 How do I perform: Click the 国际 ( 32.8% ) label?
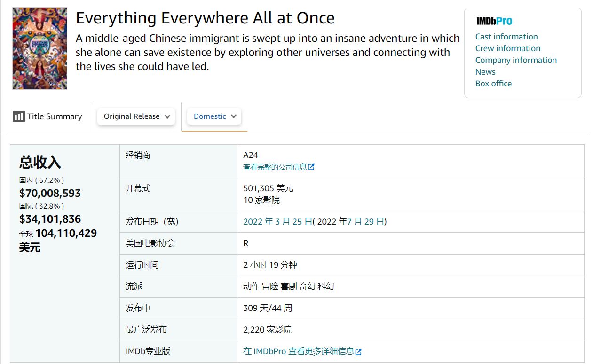(x=41, y=206)
